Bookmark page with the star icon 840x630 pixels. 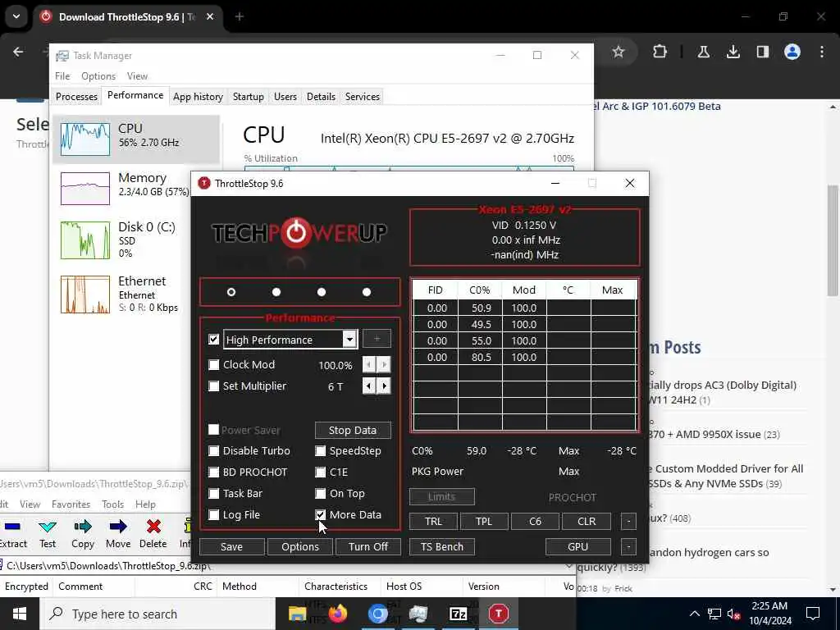(x=619, y=52)
